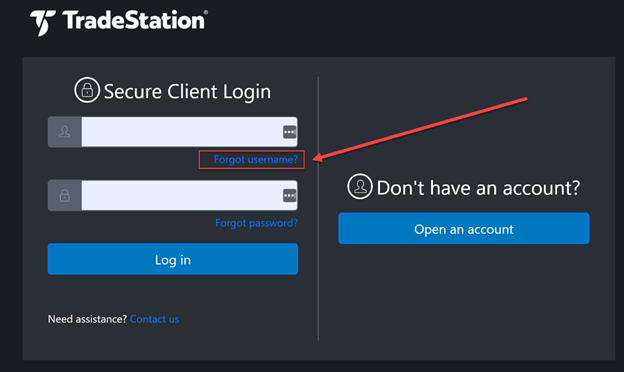Focus the password input field
Screen dimensions: 624x372
[x=189, y=195]
